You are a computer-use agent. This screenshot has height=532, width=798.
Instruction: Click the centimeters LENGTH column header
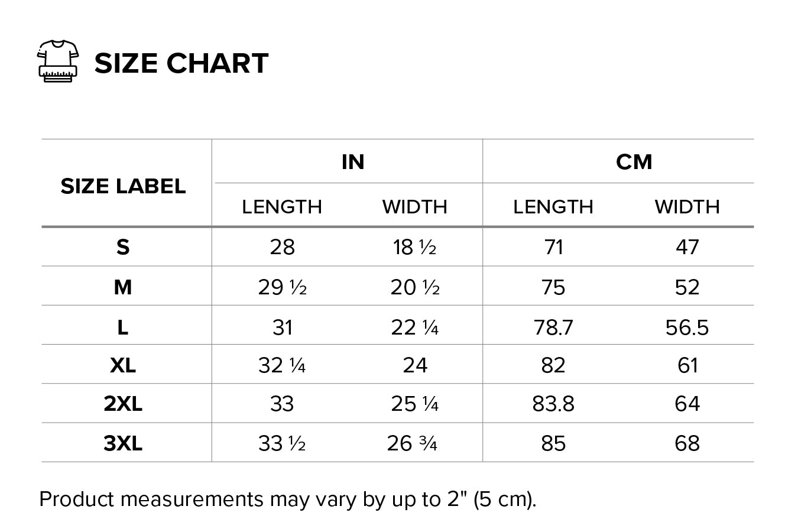[x=553, y=206]
